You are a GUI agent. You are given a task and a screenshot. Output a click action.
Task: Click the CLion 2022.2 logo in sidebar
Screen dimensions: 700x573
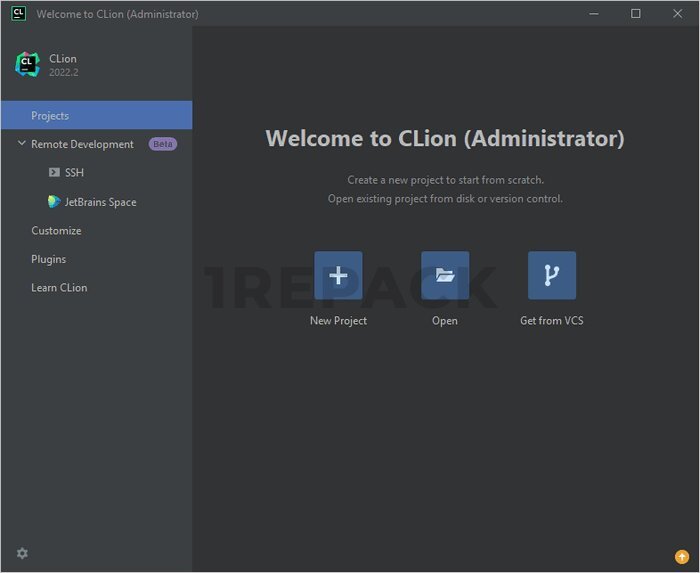(x=27, y=65)
